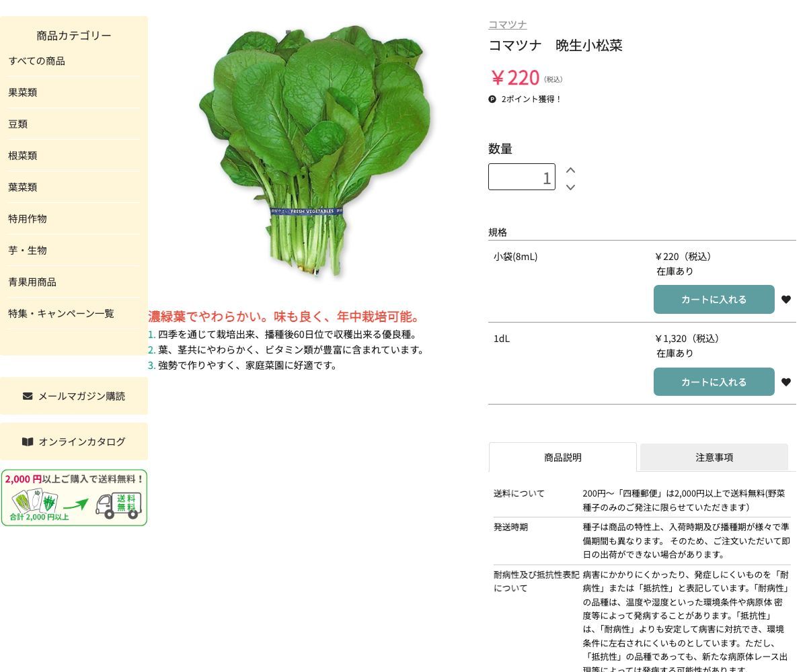
Task: Click the komatsuna product image
Action: pyautogui.click(x=315, y=151)
